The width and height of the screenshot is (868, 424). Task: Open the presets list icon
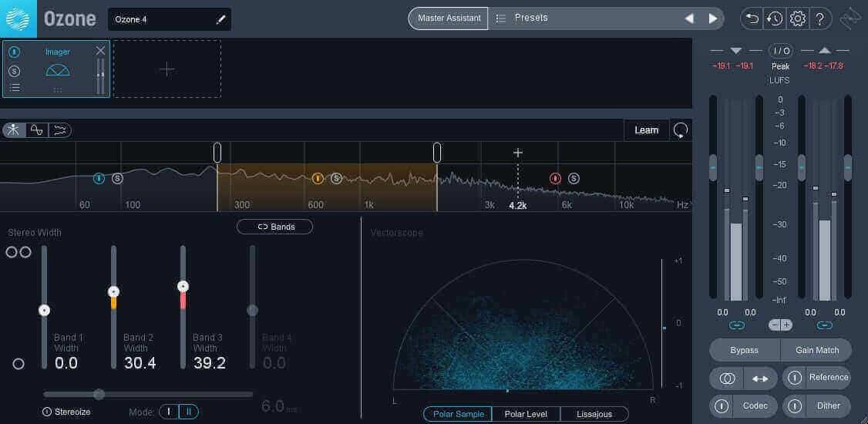pos(501,19)
